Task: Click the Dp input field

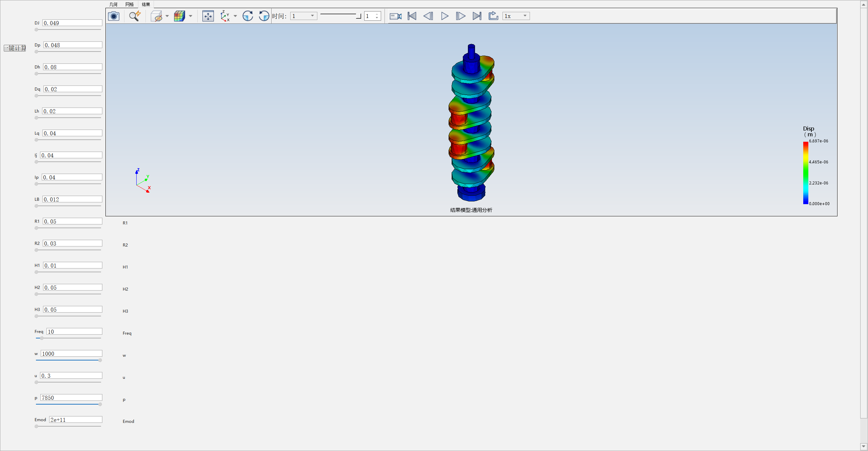Action: [73, 45]
